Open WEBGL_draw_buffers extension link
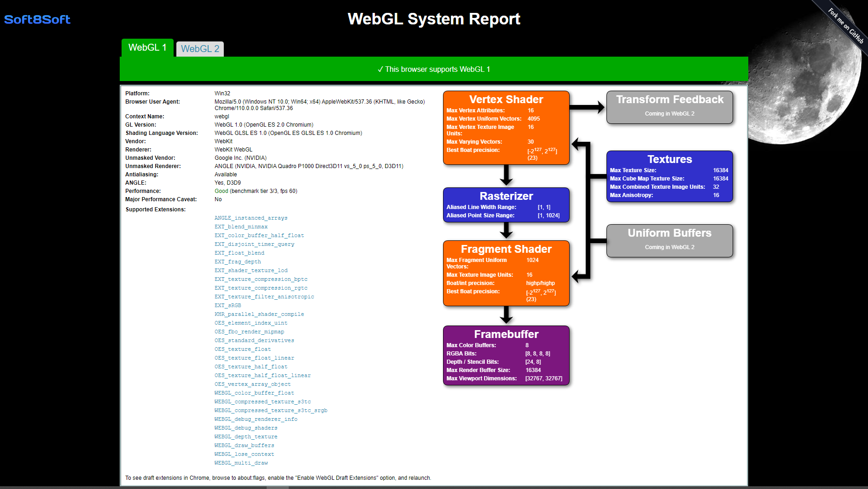Image resolution: width=868 pixels, height=489 pixels. [x=245, y=445]
